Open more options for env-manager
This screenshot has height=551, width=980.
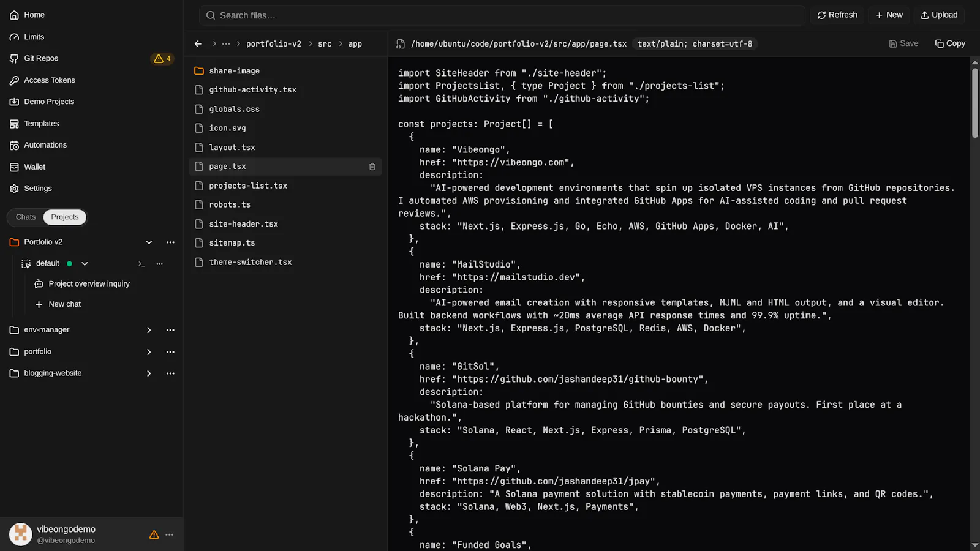pos(170,330)
